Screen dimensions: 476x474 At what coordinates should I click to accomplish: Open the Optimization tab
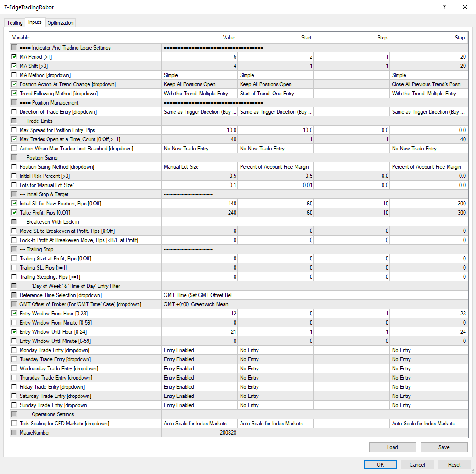click(x=60, y=23)
